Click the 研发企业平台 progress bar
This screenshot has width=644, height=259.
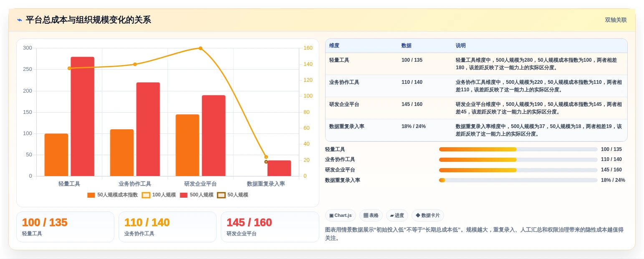click(518, 170)
